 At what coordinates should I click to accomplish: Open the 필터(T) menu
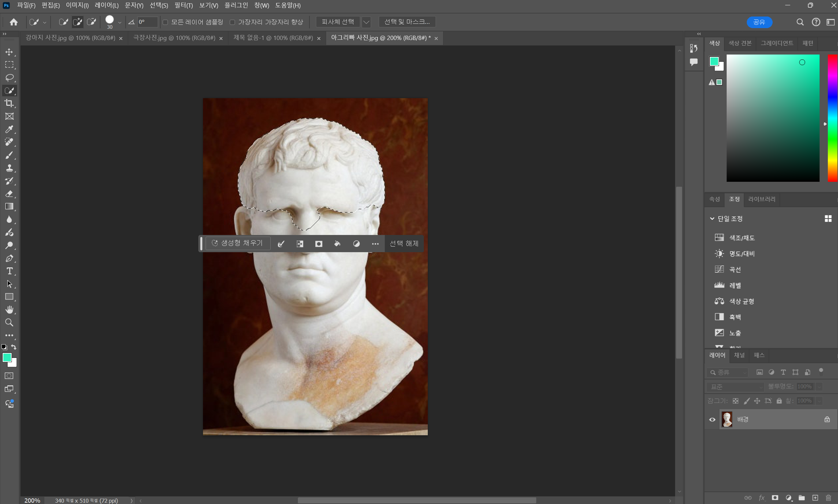click(183, 5)
